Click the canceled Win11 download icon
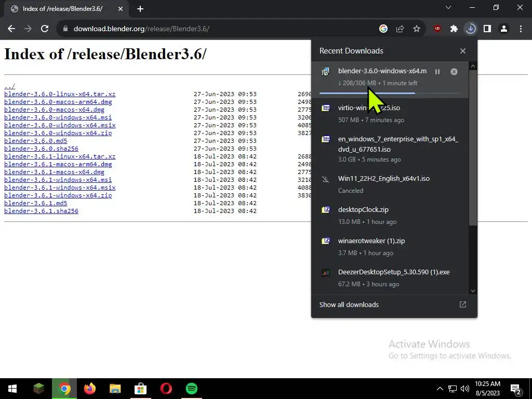 325,179
